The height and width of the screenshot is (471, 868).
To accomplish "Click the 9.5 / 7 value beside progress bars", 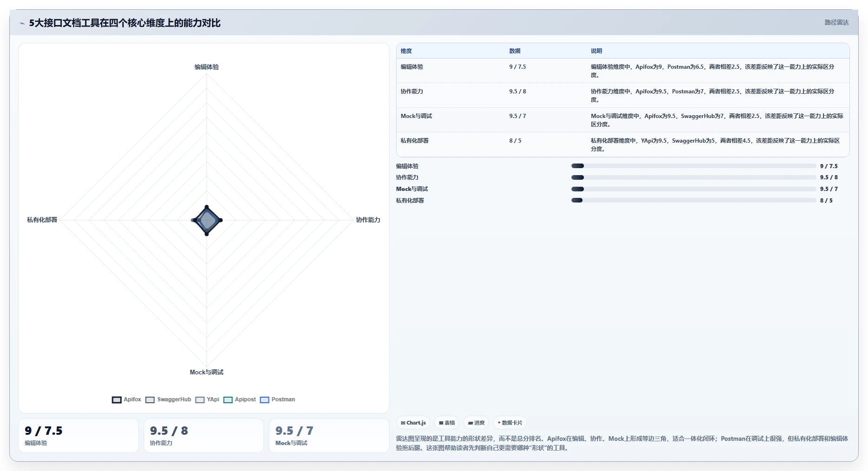I will tap(829, 189).
